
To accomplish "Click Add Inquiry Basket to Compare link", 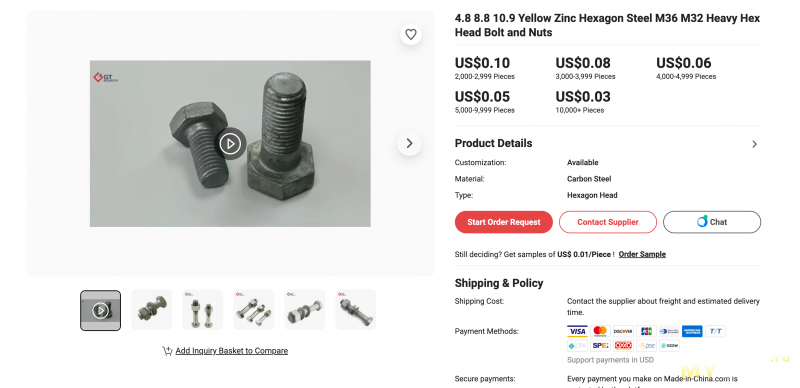I will point(232,351).
